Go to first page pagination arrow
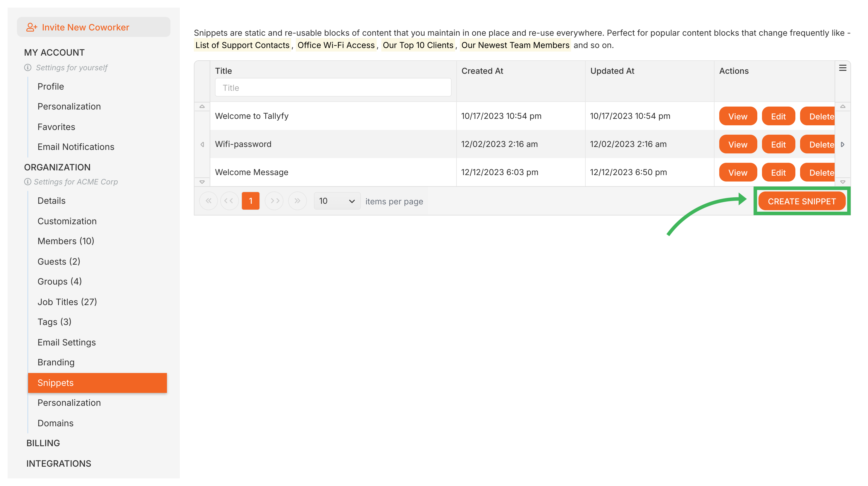 pos(209,201)
